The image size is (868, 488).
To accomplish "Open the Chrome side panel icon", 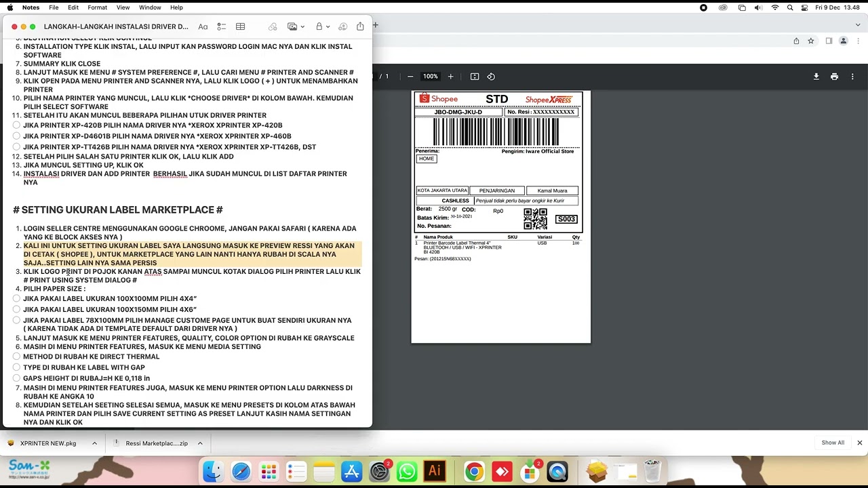I will [829, 41].
